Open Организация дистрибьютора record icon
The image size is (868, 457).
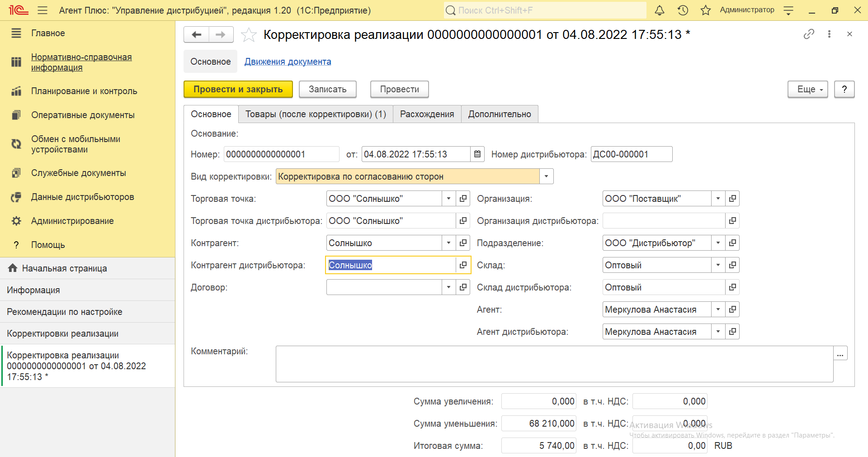(732, 221)
